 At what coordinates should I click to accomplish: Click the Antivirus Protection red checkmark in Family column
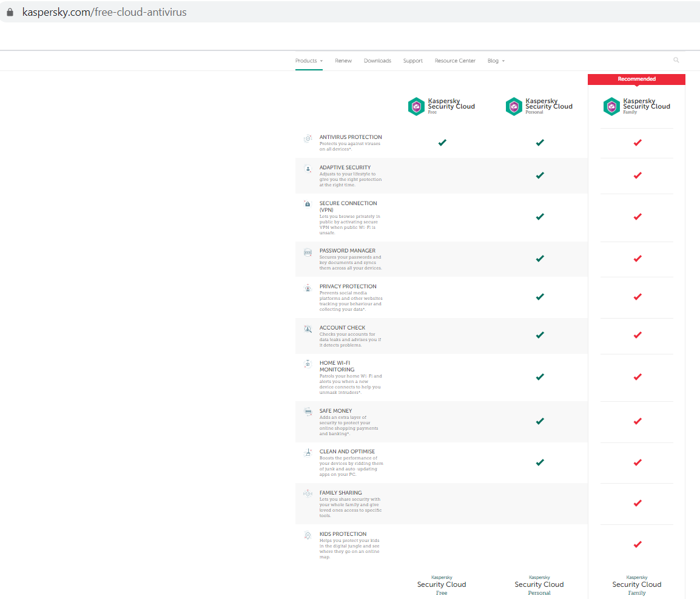tap(638, 143)
